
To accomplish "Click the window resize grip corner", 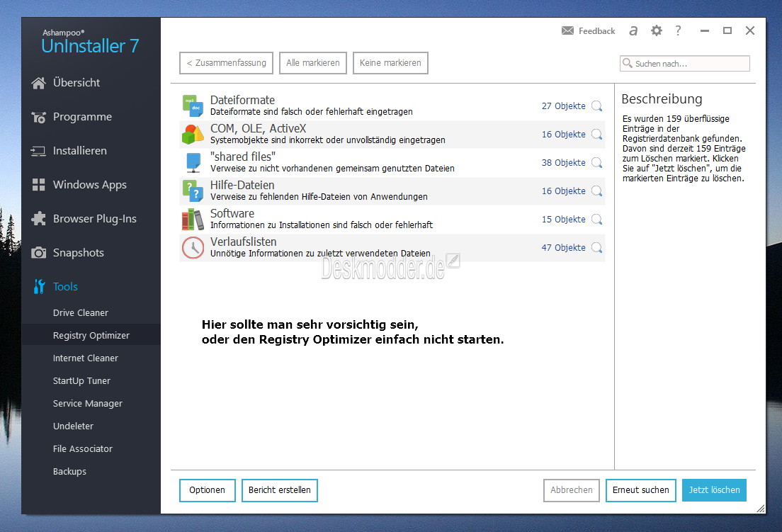I will tap(761, 509).
